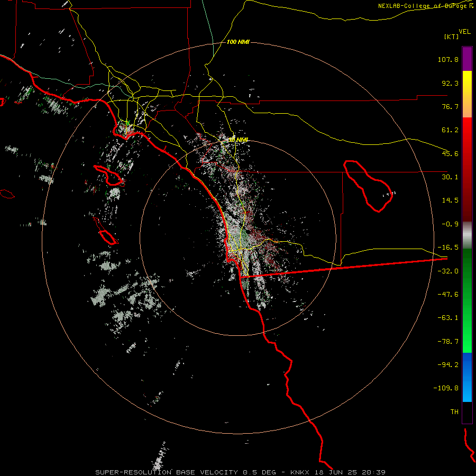The height and width of the screenshot is (476, 476).
Task: Click the 100 NMI range ring label
Action: click(x=238, y=42)
